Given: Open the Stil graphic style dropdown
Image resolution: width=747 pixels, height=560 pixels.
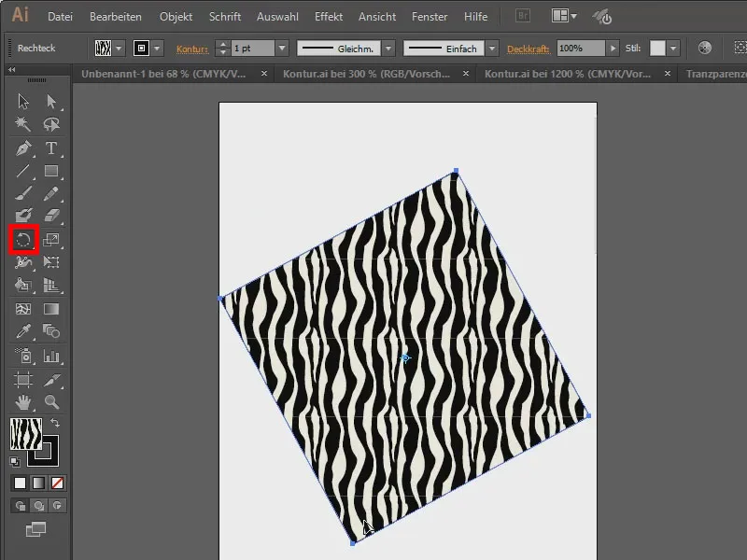Looking at the screenshot, I should pos(672,49).
